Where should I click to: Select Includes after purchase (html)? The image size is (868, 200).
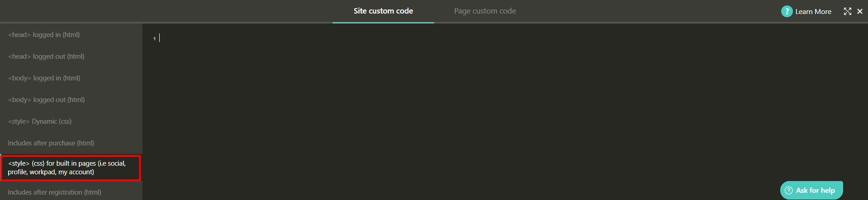[x=71, y=143]
